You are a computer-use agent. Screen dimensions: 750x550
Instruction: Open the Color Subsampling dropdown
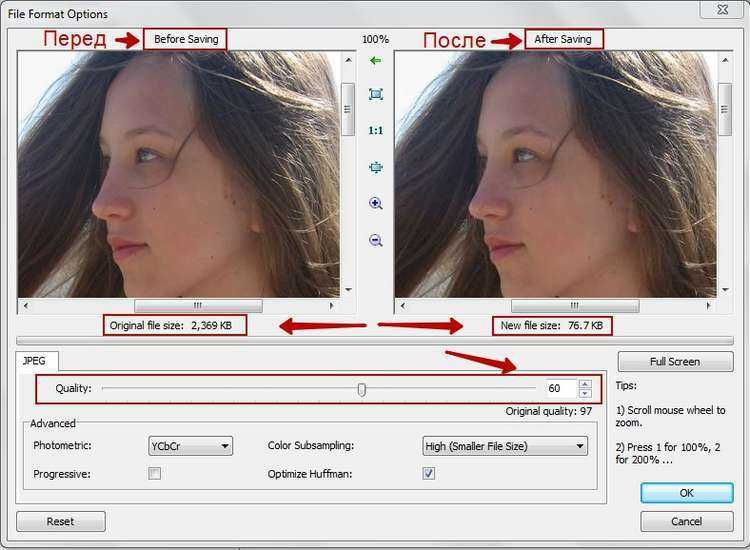[x=505, y=446]
